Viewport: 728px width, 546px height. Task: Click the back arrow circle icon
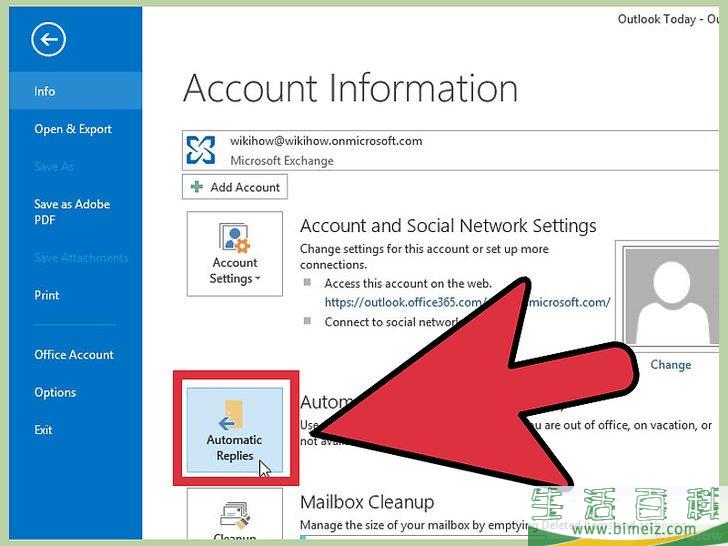[48, 39]
